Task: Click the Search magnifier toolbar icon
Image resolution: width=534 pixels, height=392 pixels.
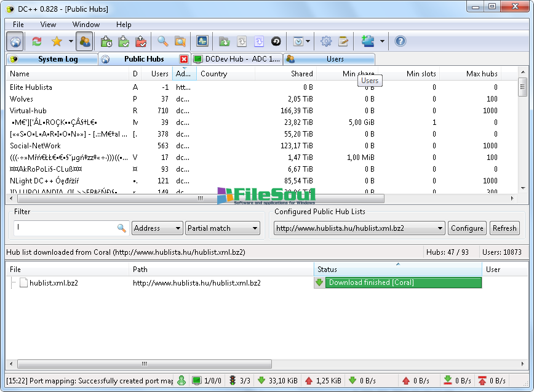Action: click(x=163, y=42)
